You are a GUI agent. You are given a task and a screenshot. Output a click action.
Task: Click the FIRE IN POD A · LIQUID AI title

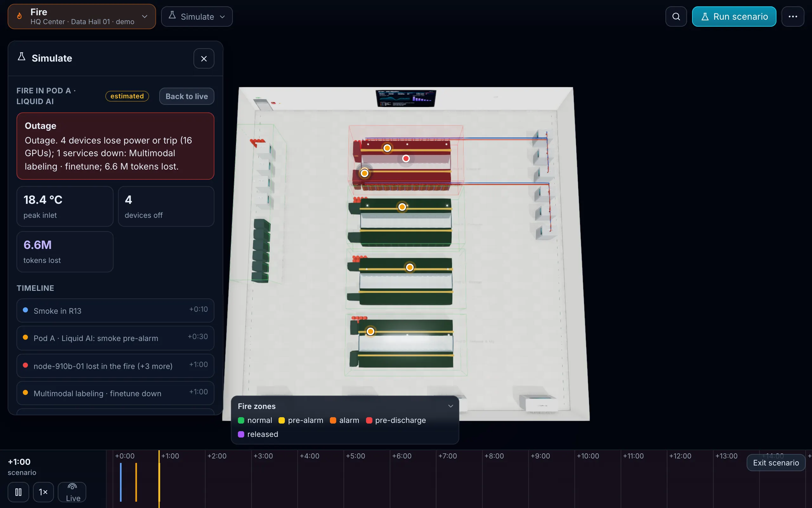pyautogui.click(x=46, y=96)
